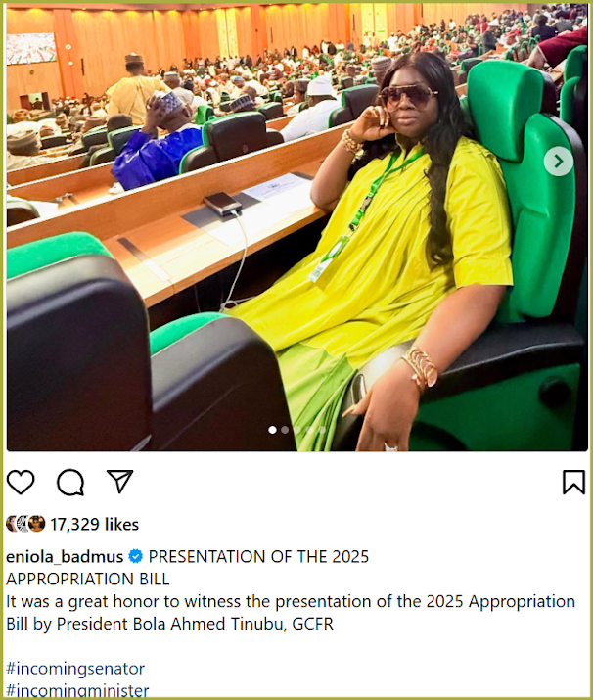Click the liker avatars next to likes count
The image size is (593, 700).
point(25,524)
